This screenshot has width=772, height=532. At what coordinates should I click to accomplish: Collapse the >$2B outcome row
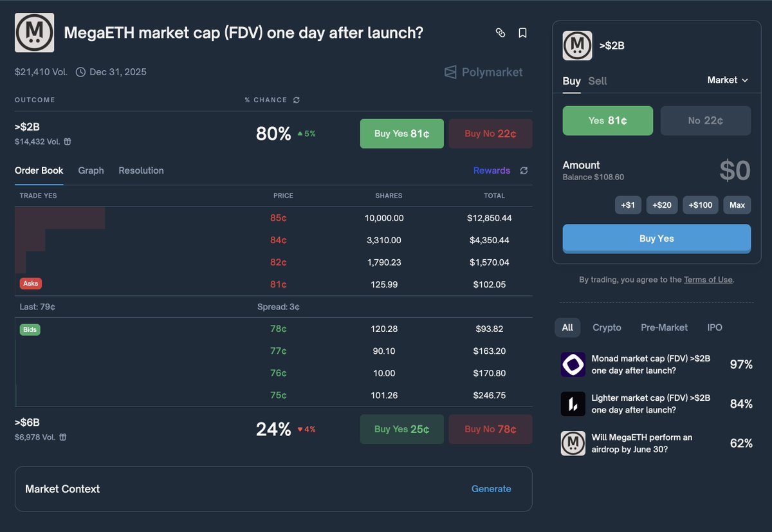273,133
